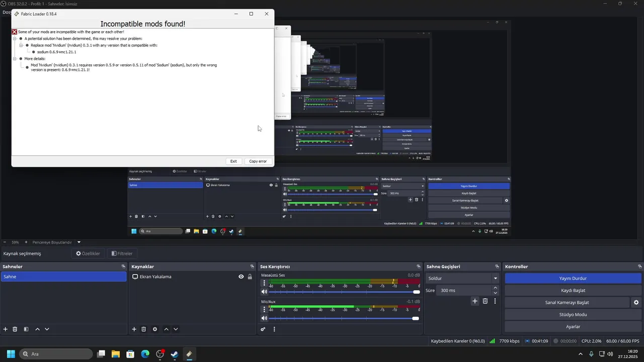The image size is (644, 362).
Task: Move scene down in Sahneler panel
Action: tap(47, 329)
